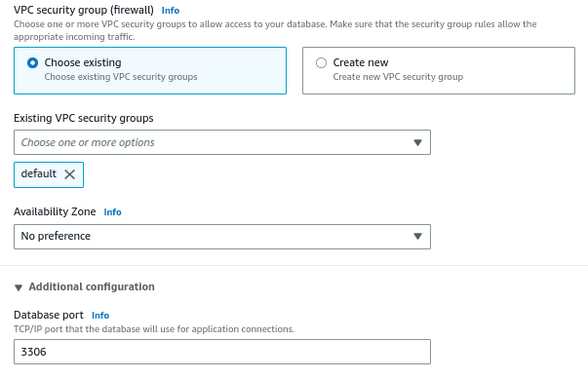
Task: Open Info link next to Database port
Action: (100, 316)
